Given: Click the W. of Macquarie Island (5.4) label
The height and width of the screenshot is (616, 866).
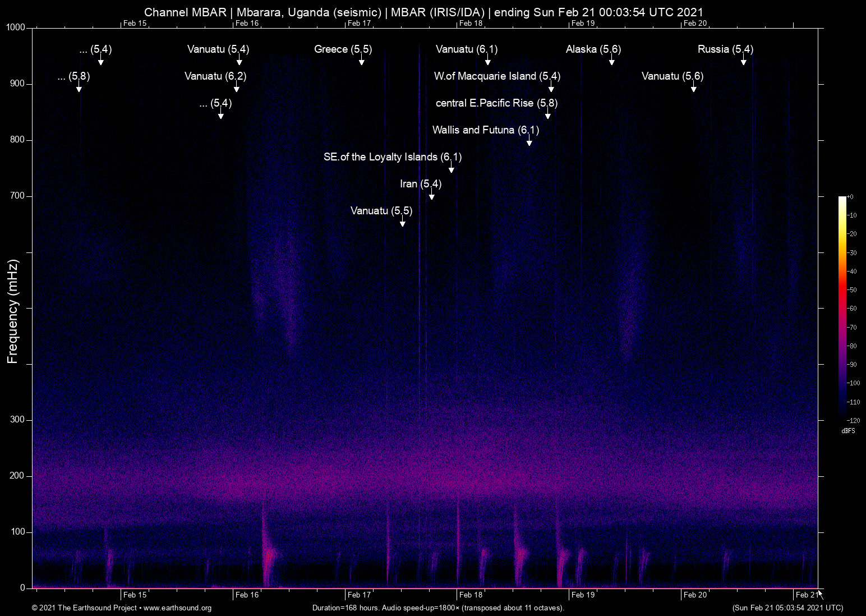Looking at the screenshot, I should (497, 76).
